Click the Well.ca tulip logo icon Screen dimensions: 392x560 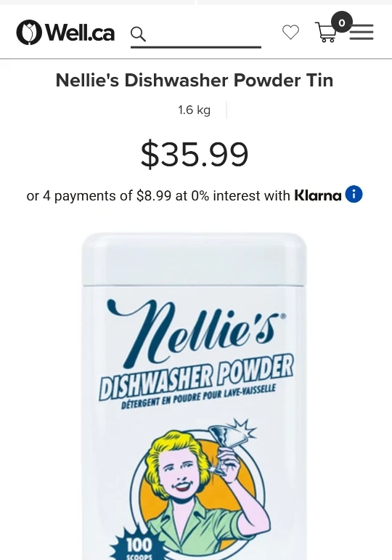(x=29, y=33)
